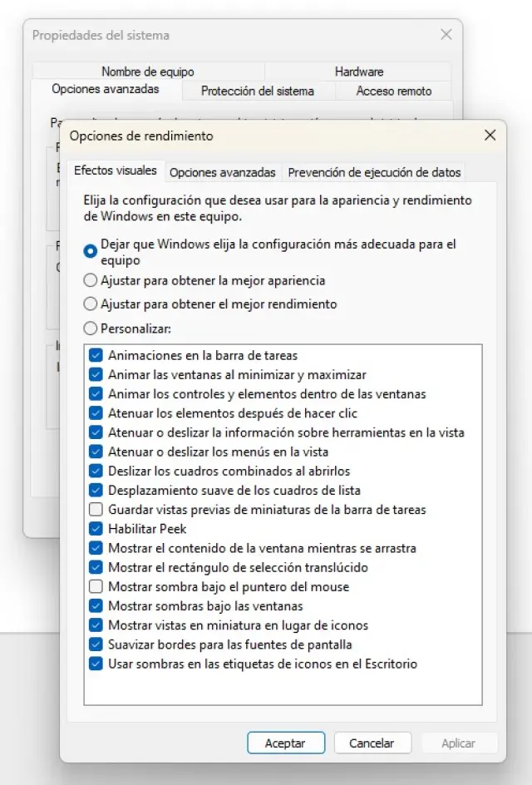
Task: Switch to 'Protección del sistema' tab
Action: point(258,91)
